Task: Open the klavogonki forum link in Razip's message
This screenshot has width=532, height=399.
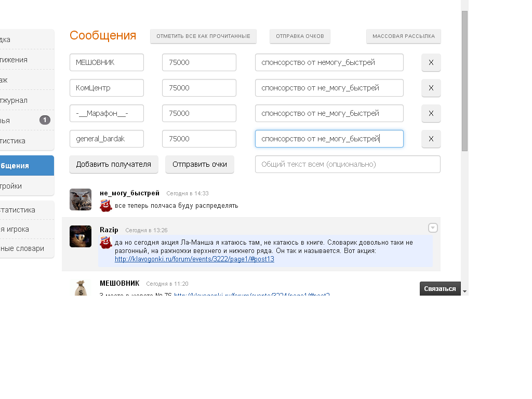Action: pyautogui.click(x=194, y=259)
